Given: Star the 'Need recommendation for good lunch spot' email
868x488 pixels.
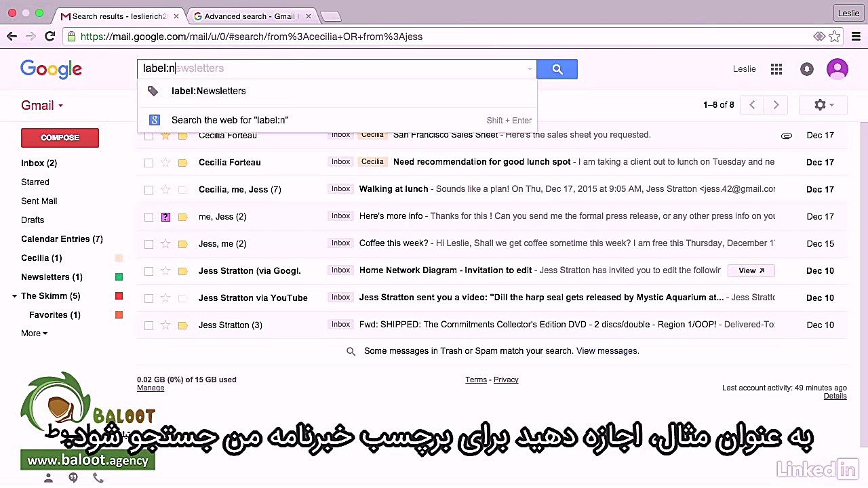Looking at the screenshot, I should tap(165, 163).
